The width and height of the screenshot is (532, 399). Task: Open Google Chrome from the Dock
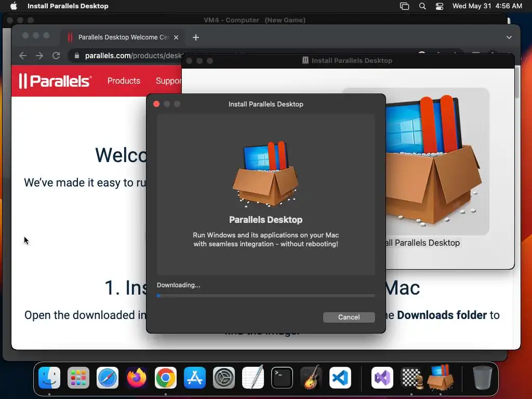(166, 378)
